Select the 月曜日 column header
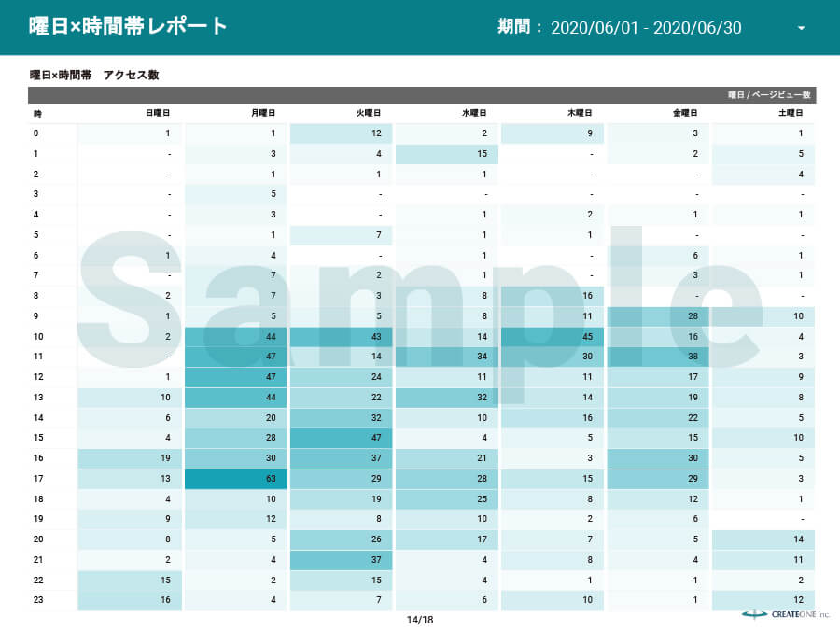This screenshot has height=630, width=840. click(261, 112)
